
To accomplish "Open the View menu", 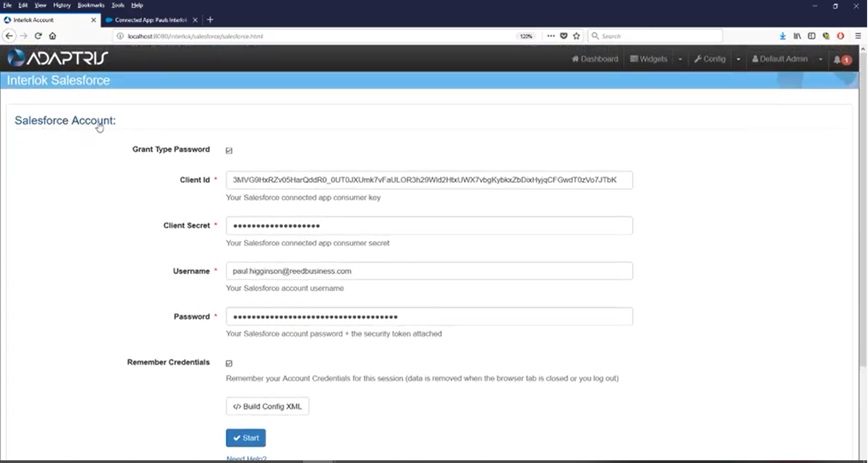I will (x=41, y=5).
